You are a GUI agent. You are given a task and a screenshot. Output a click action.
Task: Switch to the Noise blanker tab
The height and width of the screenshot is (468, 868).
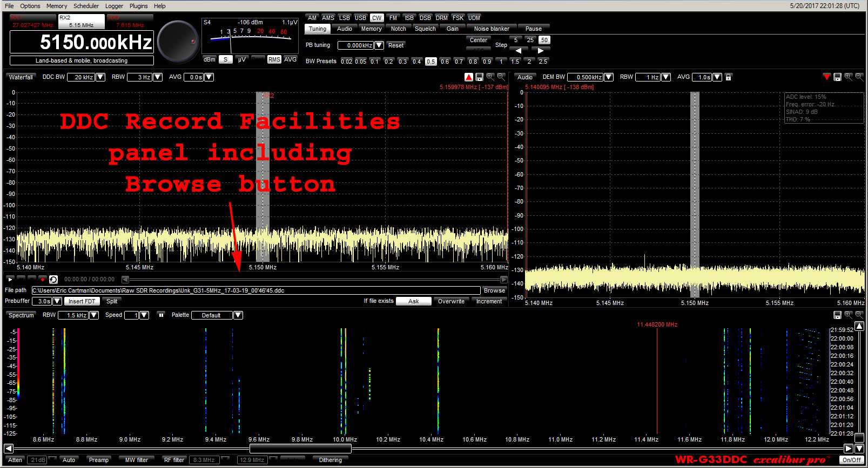click(x=492, y=29)
